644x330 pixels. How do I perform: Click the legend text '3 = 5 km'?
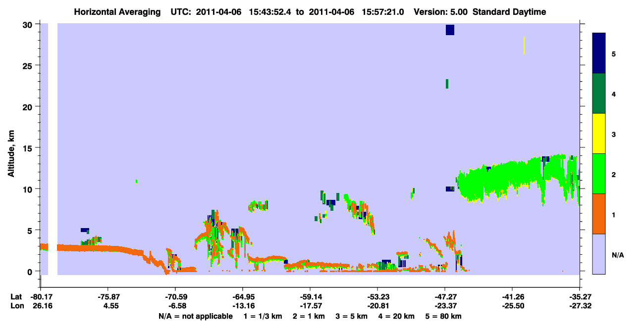tap(352, 316)
